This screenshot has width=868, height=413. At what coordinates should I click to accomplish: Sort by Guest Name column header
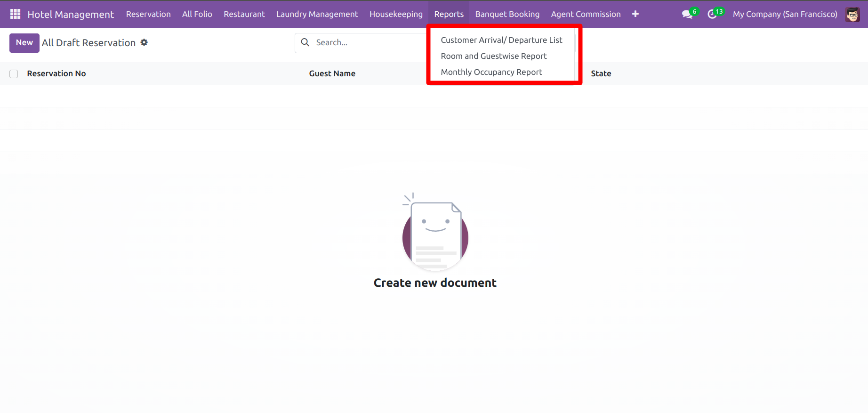click(332, 73)
